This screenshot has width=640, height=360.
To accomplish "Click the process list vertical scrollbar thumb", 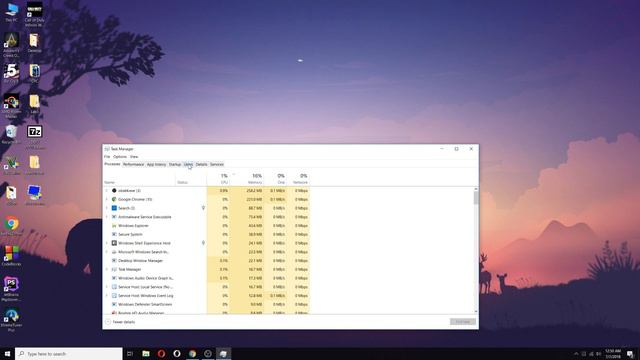I will tap(476, 198).
